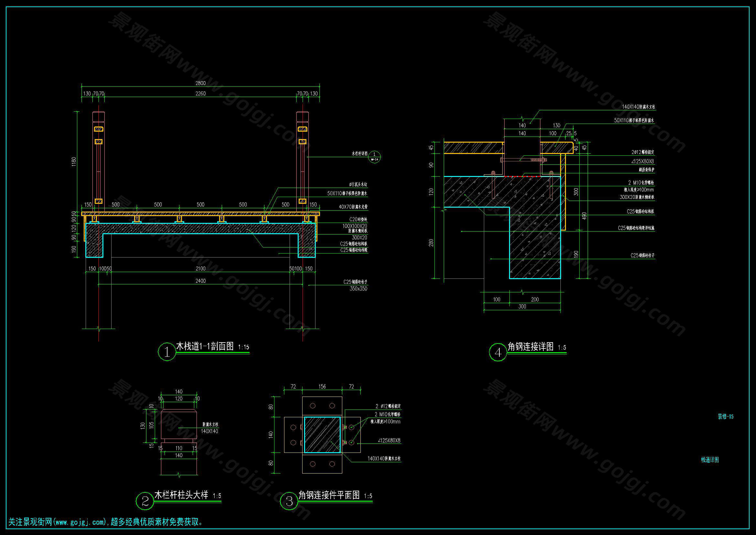Click the circled number 1 drawing marker
Image resolution: width=756 pixels, height=535 pixels.
[x=167, y=352]
